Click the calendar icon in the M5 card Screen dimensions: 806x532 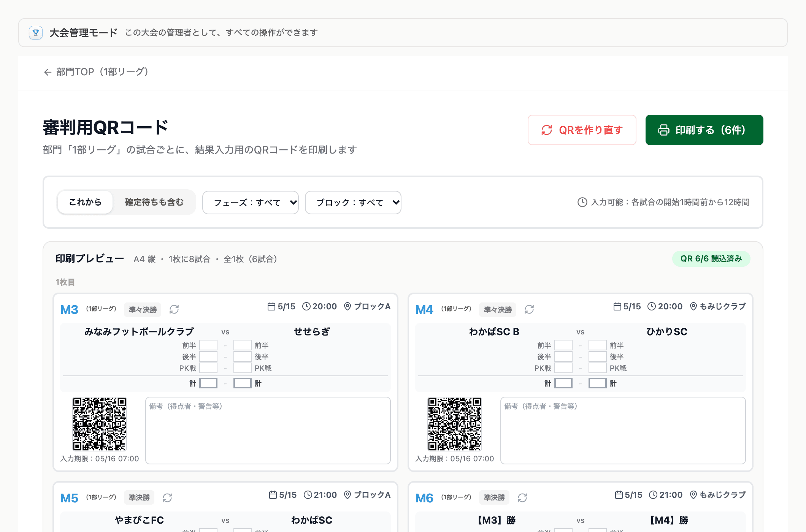pyautogui.click(x=273, y=495)
